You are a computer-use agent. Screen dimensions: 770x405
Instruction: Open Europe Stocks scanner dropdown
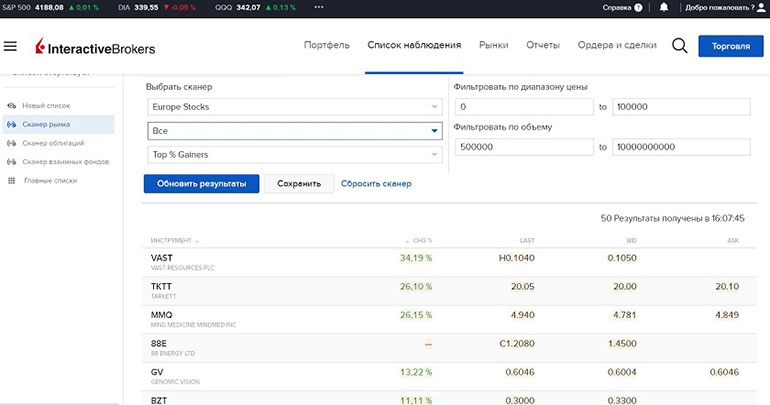295,107
